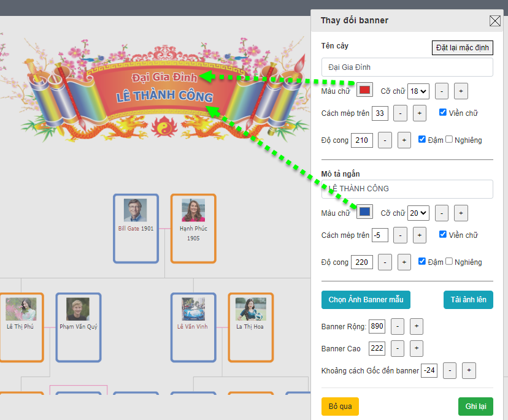This screenshot has height=420, width=508.
Task: Expand font size dropdown showing 18
Action: [418, 91]
